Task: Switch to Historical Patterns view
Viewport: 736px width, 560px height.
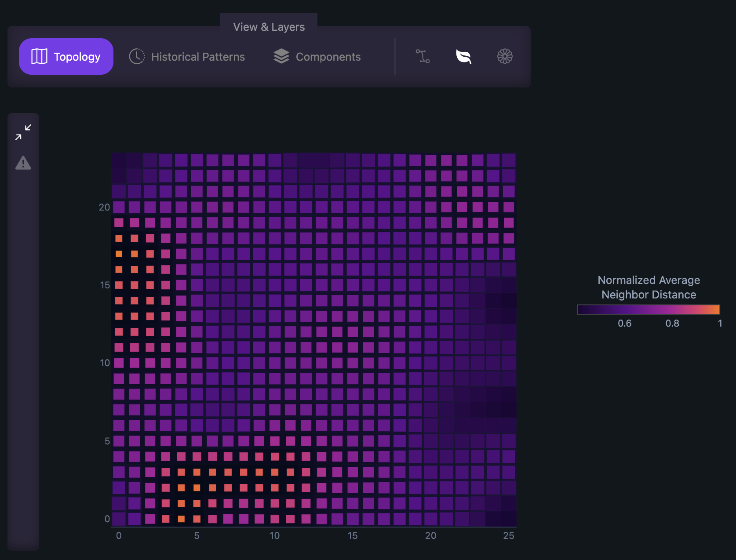Action: [x=187, y=57]
